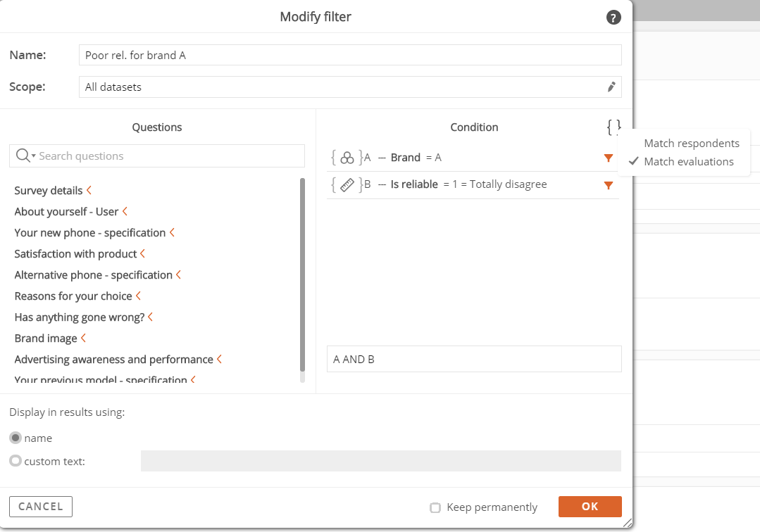Open the filter funnel on Is reliable condition
Screen dimensions: 760x532
coord(608,185)
